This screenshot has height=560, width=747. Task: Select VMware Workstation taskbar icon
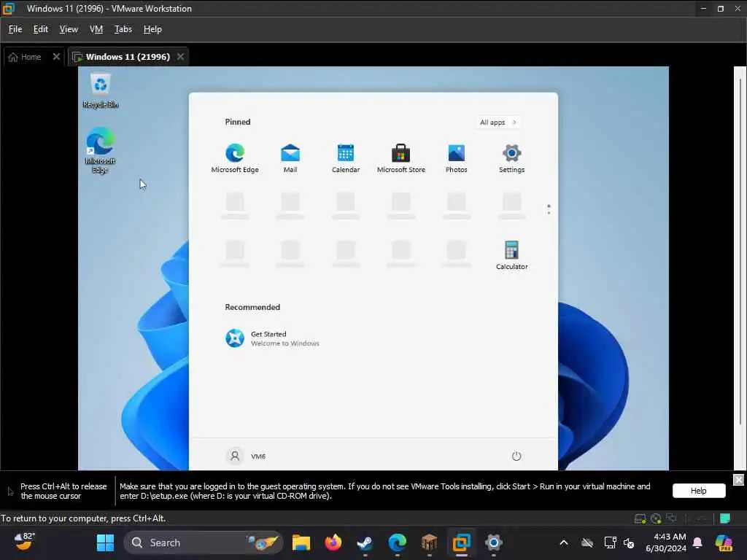point(461,542)
